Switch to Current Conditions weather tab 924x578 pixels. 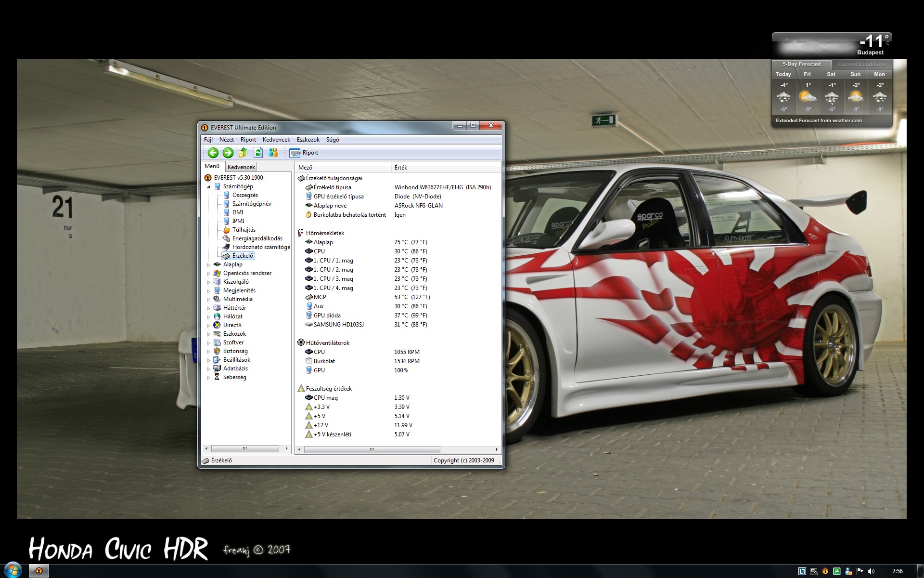click(x=861, y=65)
